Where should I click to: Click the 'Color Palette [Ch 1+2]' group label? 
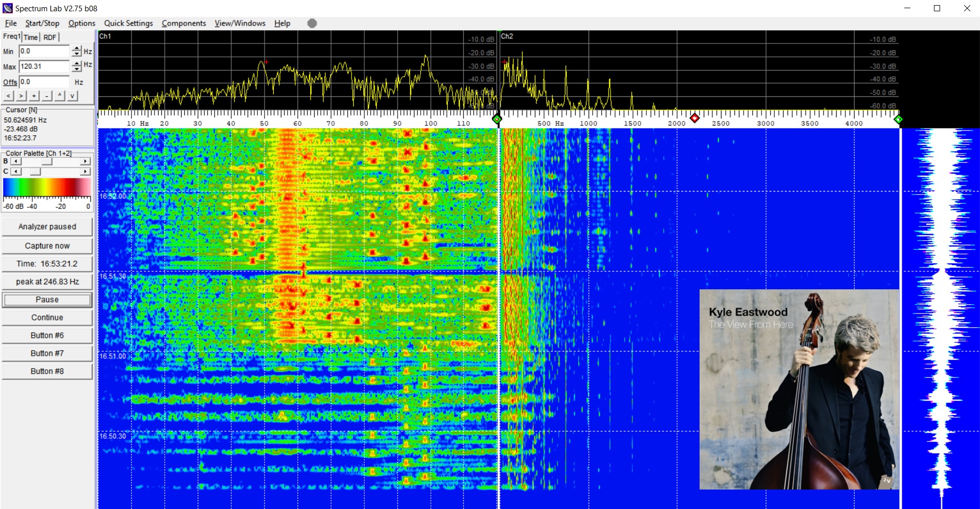(x=38, y=153)
